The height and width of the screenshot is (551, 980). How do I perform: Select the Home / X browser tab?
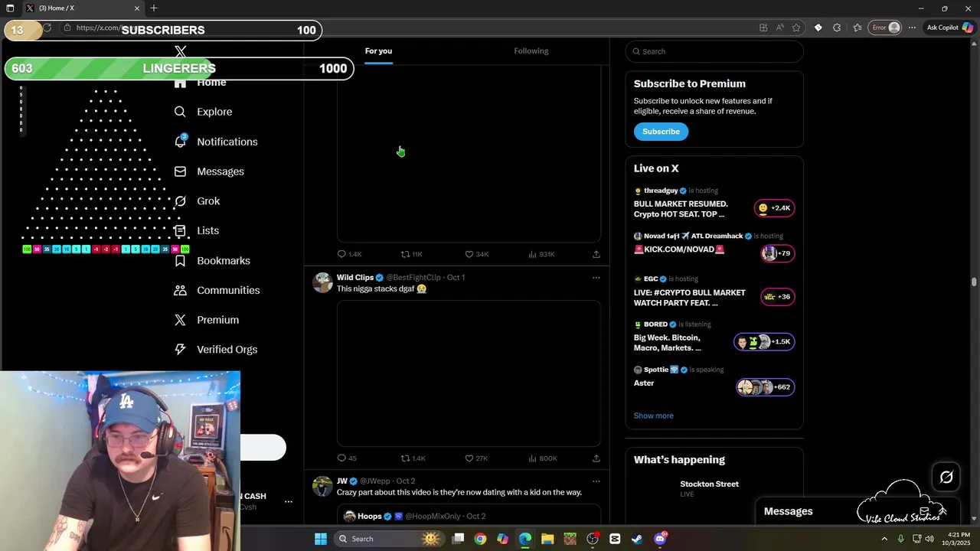[83, 8]
